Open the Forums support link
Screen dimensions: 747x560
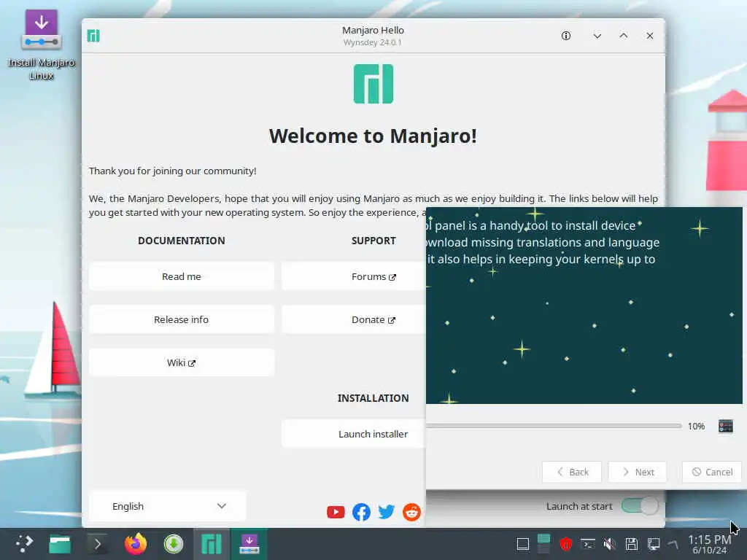(354, 276)
